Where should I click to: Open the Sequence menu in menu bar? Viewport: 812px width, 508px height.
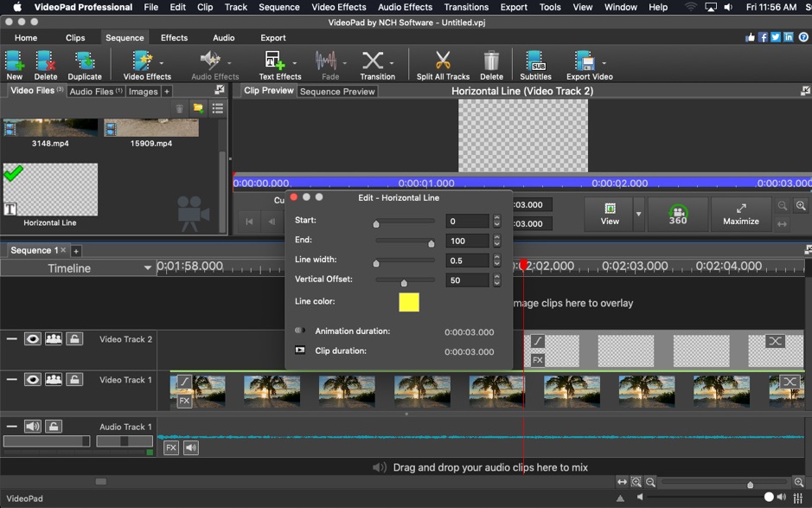[278, 7]
